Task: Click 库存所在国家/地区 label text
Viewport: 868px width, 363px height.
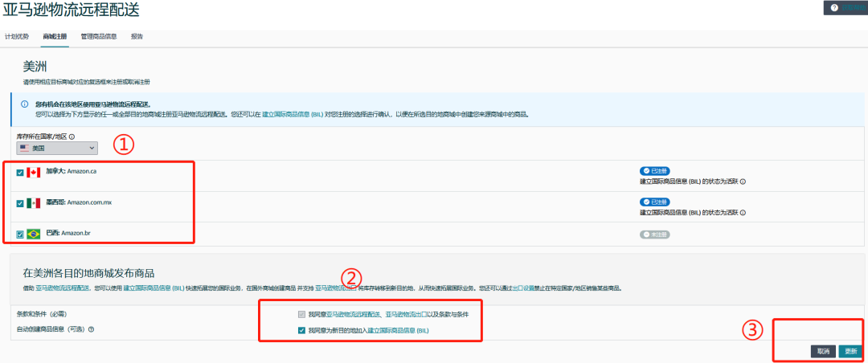Action: 42,137
